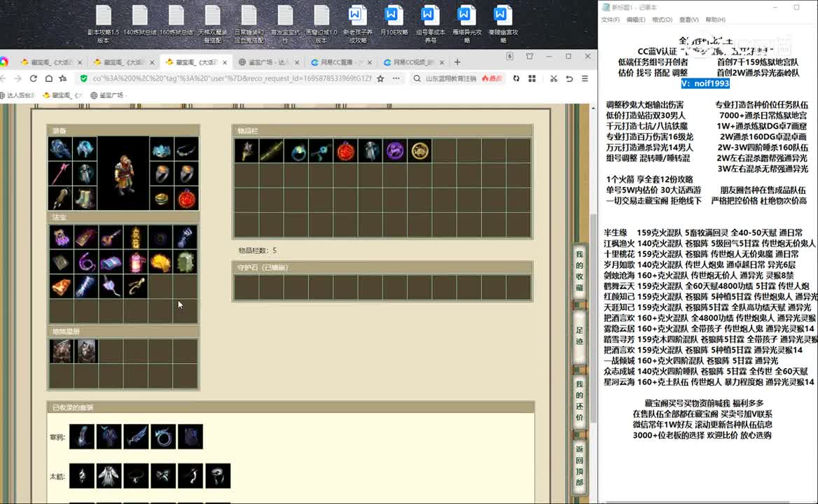Open Notepad 编辑(E) menu

pos(635,20)
